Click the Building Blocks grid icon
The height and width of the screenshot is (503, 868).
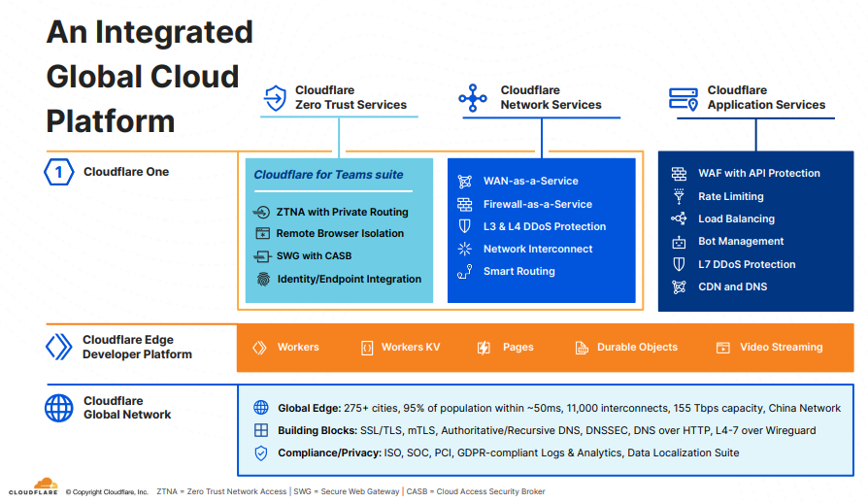(261, 430)
